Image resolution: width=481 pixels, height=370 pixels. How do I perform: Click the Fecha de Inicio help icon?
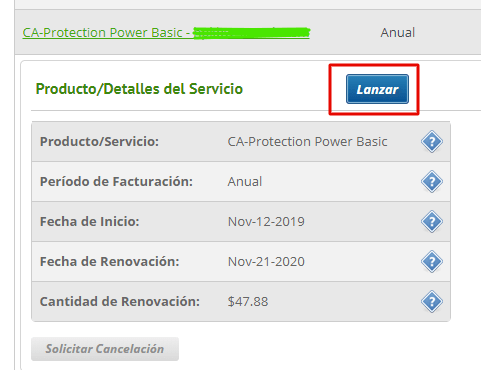(432, 222)
